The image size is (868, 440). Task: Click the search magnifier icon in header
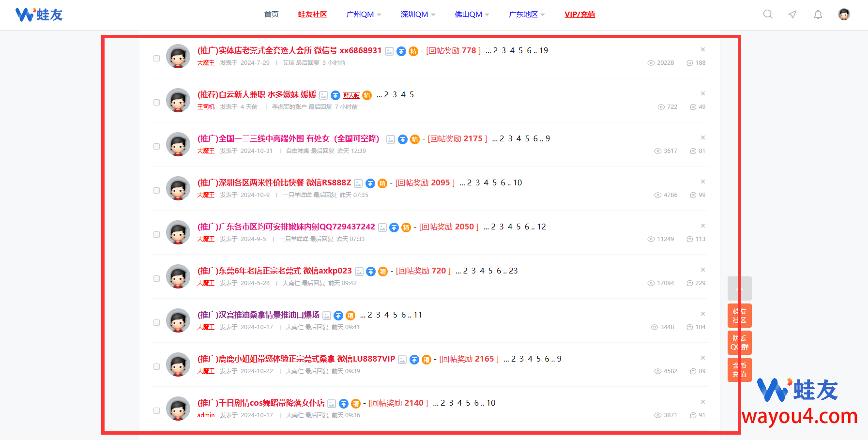click(x=768, y=15)
